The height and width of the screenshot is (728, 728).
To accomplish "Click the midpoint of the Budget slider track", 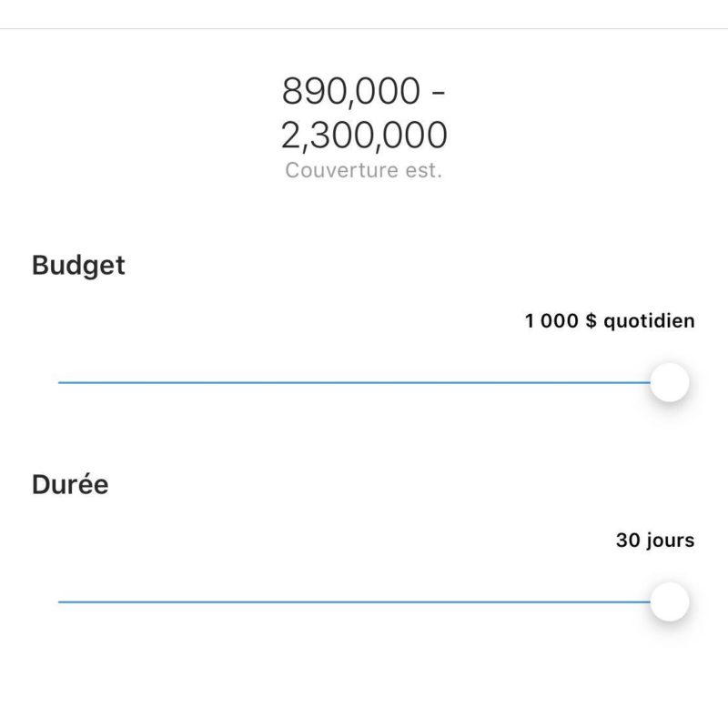I will click(x=364, y=383).
